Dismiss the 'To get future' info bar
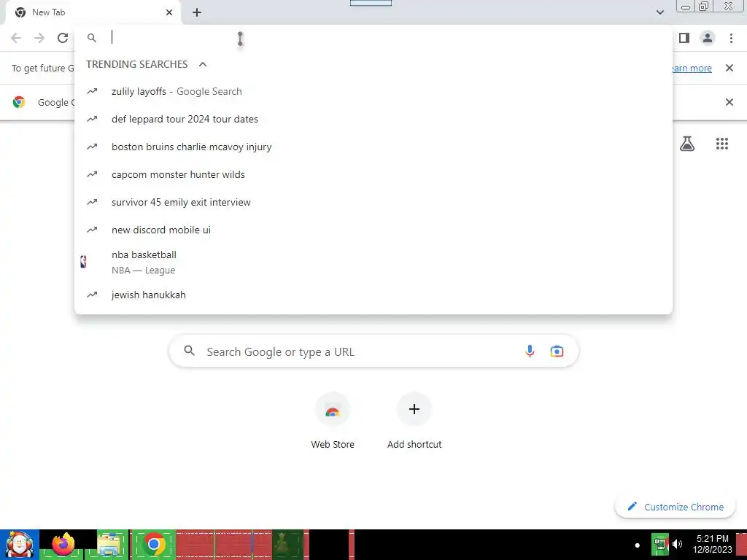The height and width of the screenshot is (560, 747). [x=729, y=68]
